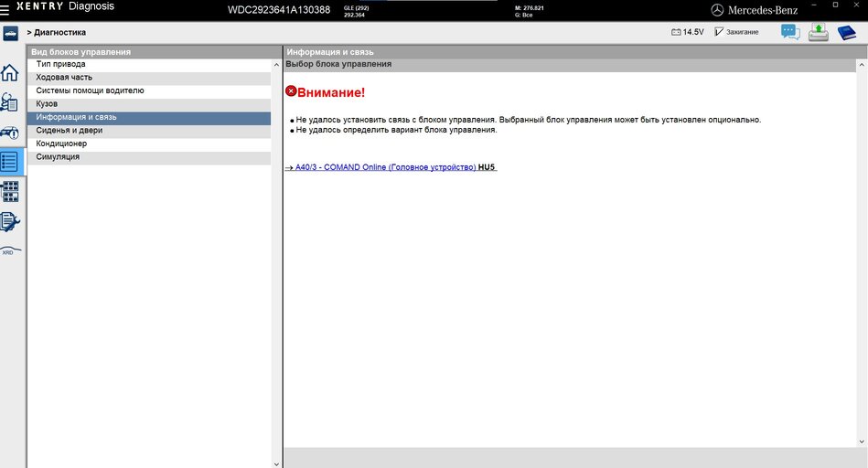Click the Вид блоков управления header
This screenshot has width=868, height=468.
(x=80, y=52)
